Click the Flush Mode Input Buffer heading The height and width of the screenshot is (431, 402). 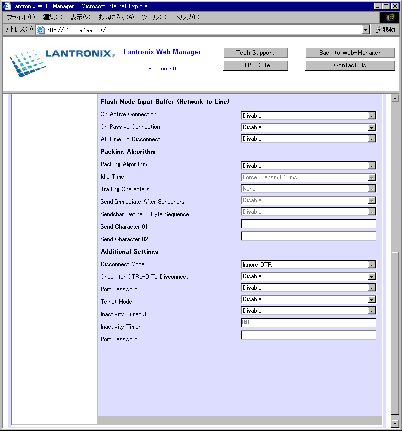click(x=165, y=102)
